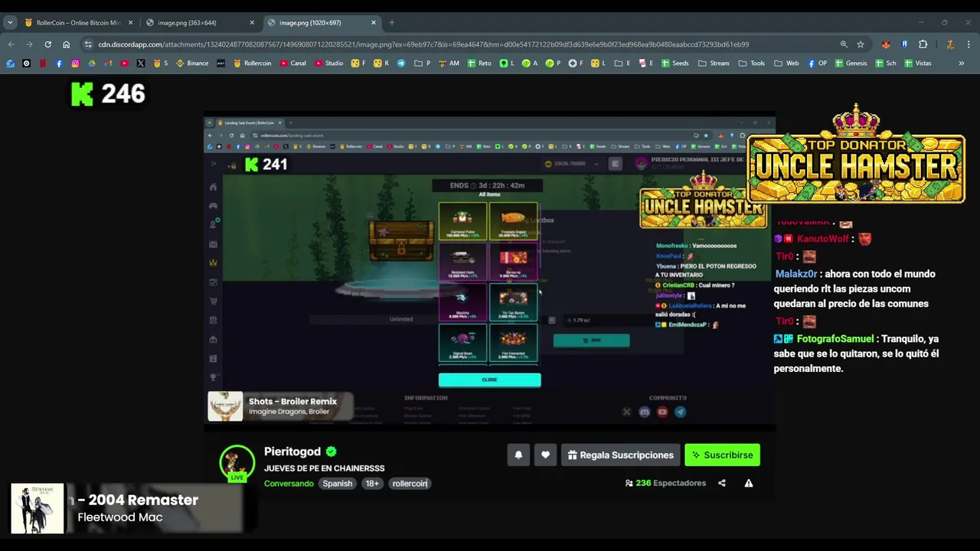This screenshot has width=980, height=551.
Task: Click the treasure chest lootbox image
Action: tap(401, 240)
